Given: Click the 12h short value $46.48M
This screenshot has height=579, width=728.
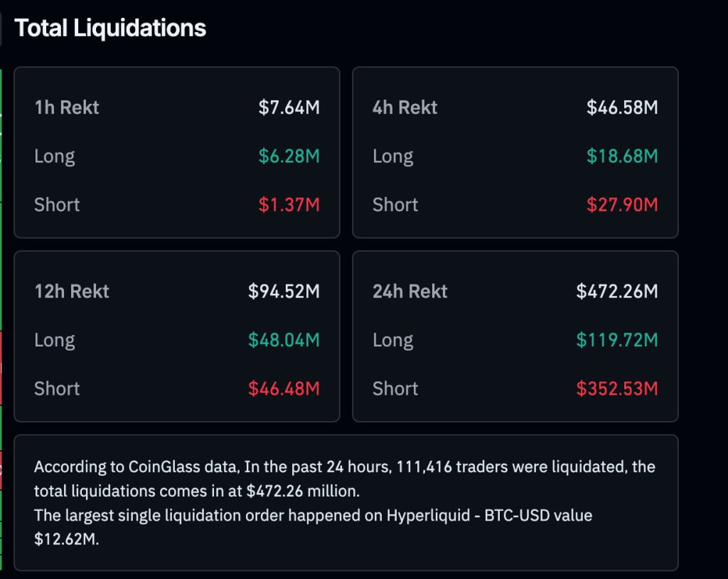Looking at the screenshot, I should pos(284,388).
